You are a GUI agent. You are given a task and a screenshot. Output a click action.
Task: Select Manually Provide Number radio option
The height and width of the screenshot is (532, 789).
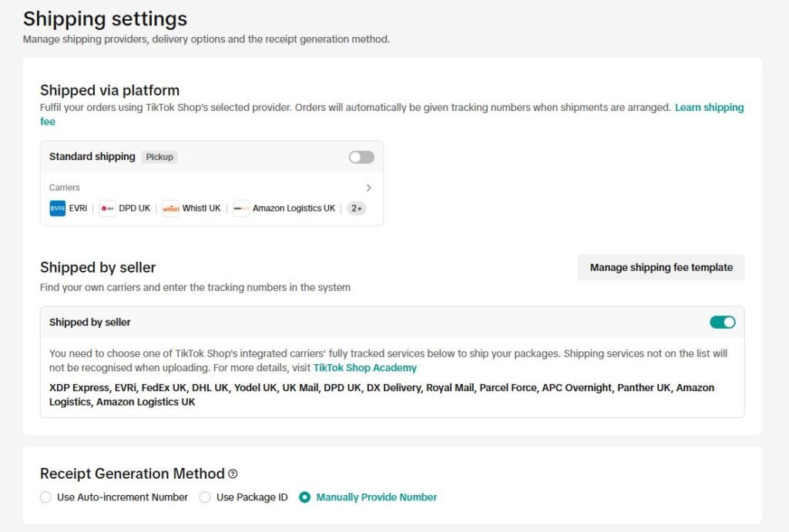click(305, 497)
